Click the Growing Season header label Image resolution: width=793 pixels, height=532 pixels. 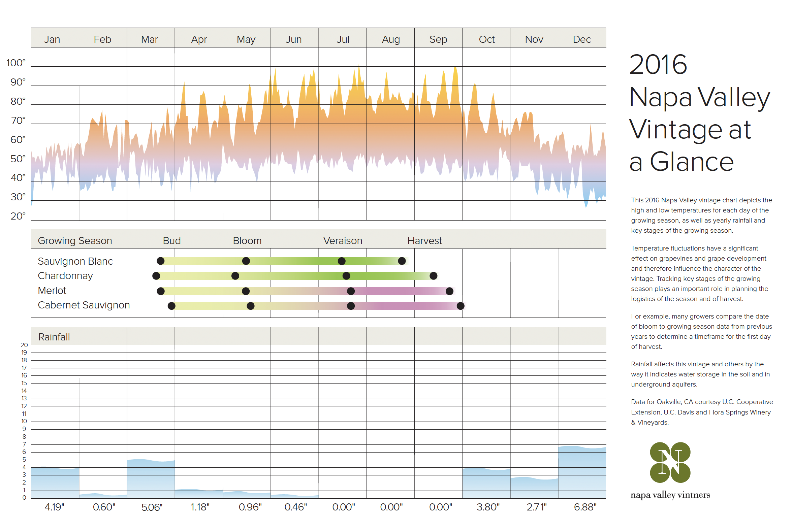point(75,240)
